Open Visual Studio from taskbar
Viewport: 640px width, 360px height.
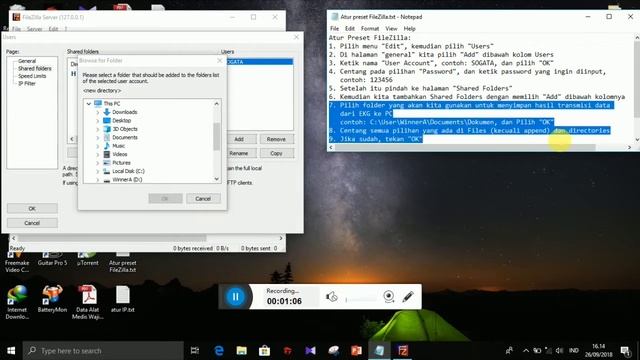(310, 351)
